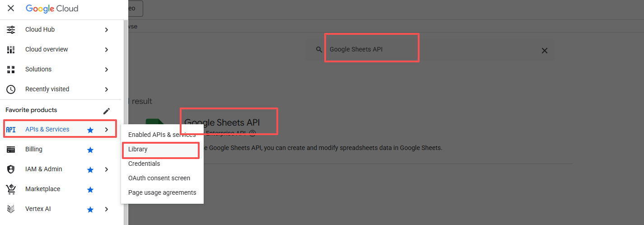644x225 pixels.
Task: Toggle the Billing favorite star
Action: point(90,150)
